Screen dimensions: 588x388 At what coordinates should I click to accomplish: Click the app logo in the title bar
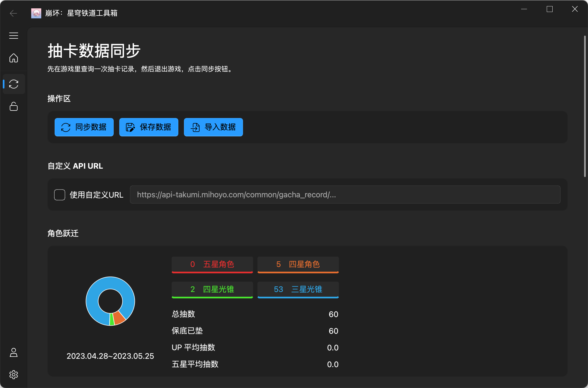pos(37,13)
